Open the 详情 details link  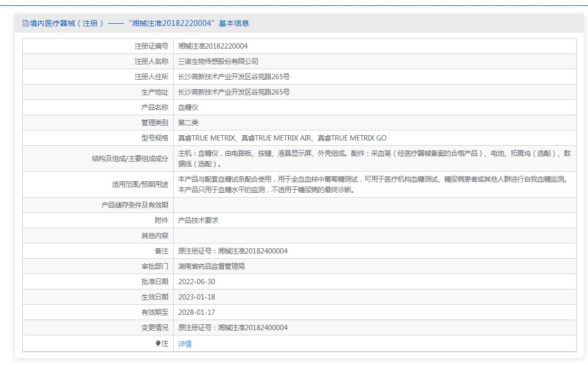coord(185,344)
